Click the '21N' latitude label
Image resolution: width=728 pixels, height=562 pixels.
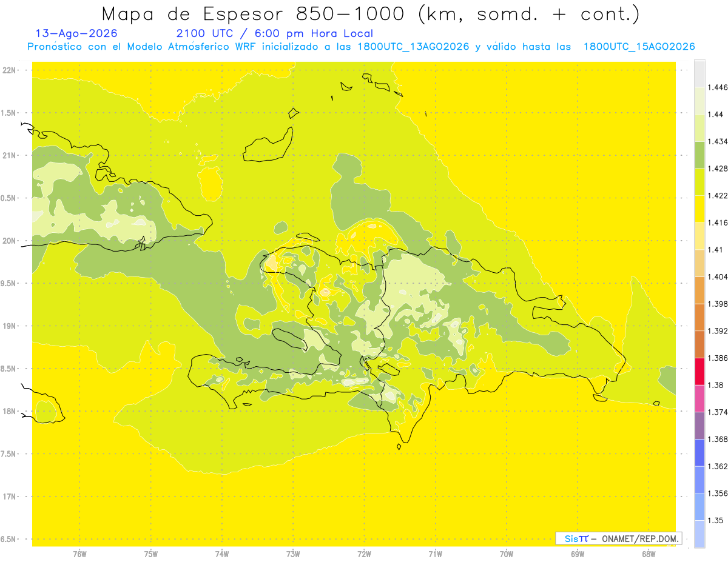10,155
